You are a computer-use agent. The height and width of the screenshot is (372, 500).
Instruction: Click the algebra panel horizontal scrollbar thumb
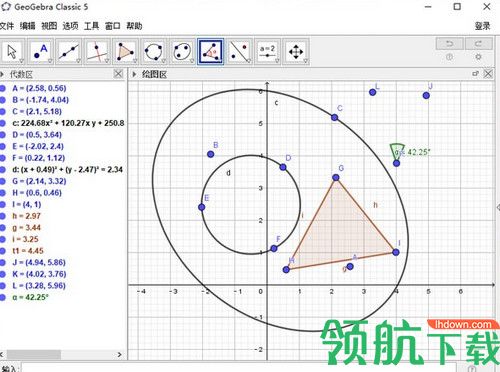(34, 354)
